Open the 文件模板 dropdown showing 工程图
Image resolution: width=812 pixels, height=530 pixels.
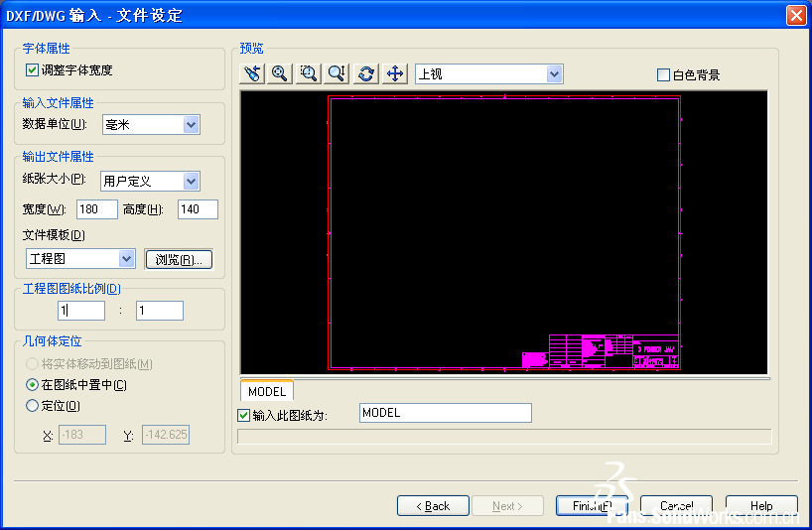pos(80,259)
